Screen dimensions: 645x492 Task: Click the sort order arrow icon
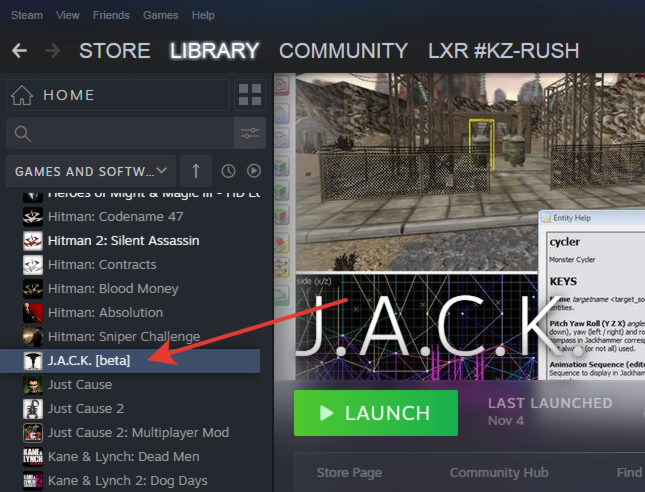(196, 171)
